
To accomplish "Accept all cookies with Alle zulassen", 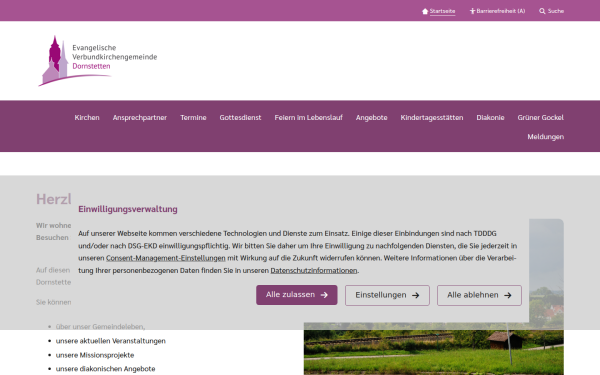I will click(297, 295).
